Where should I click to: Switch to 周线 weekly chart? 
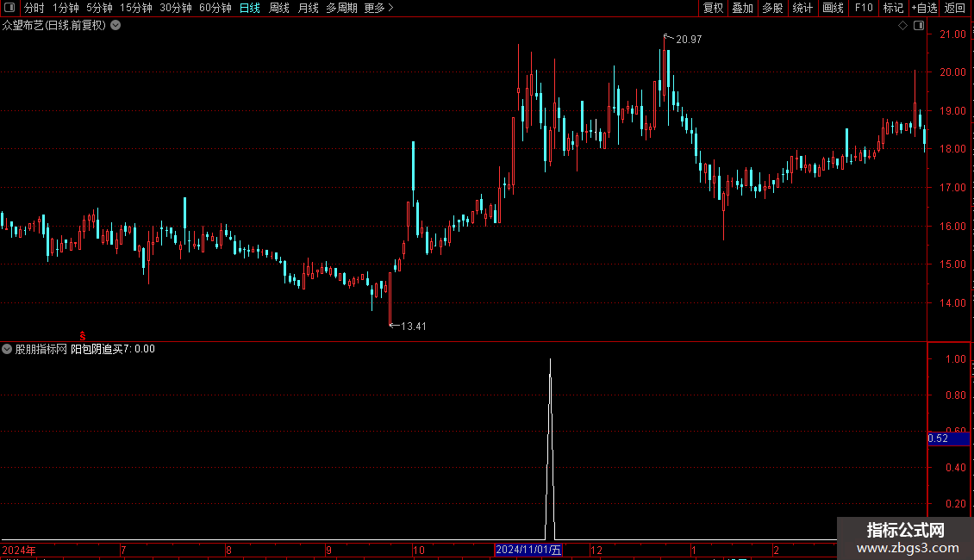279,8
